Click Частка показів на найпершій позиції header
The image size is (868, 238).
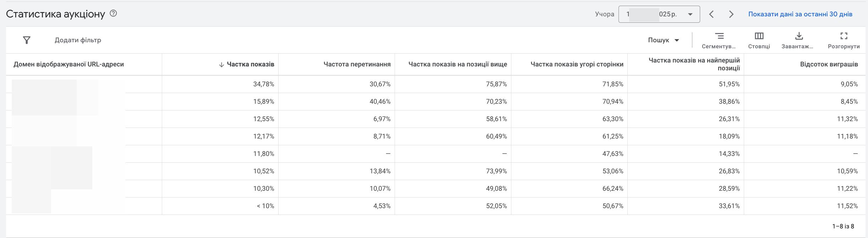coord(694,64)
